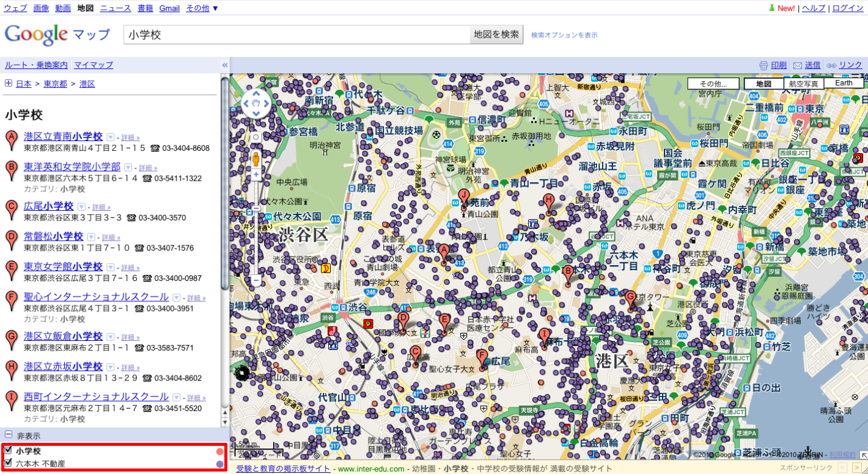Click red marker A in the results list
This screenshot has width=868, height=474.
(x=11, y=140)
